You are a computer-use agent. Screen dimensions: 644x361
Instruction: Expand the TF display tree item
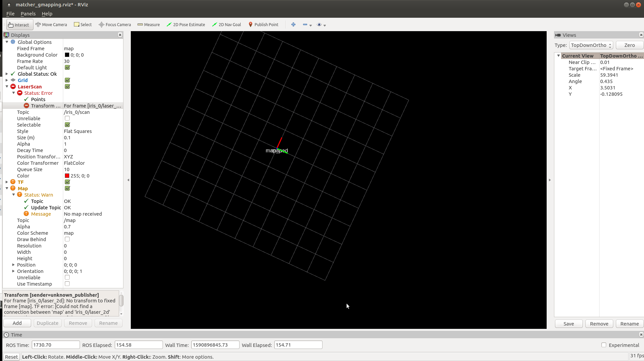[7, 182]
